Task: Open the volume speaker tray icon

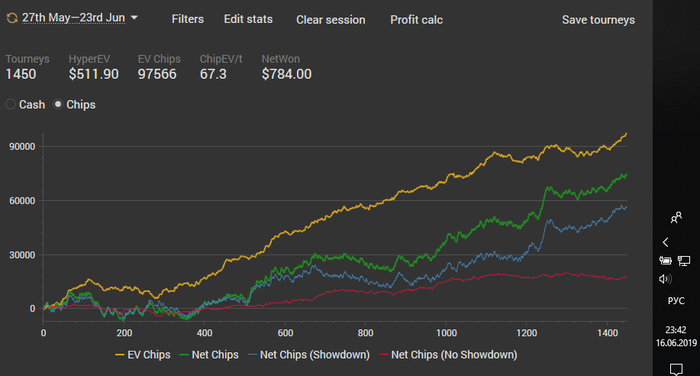Action: click(665, 279)
